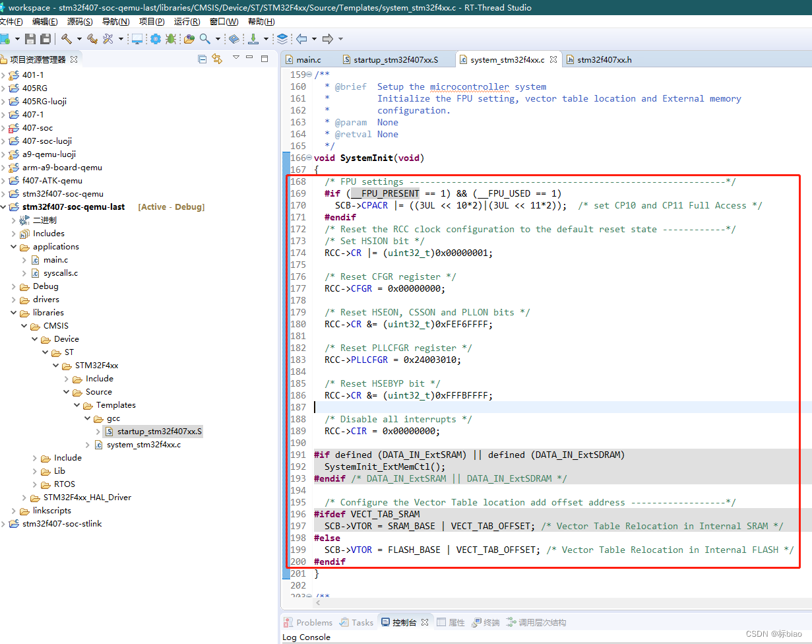Click the external tools wrench icon
Image resolution: width=812 pixels, height=644 pixels.
click(x=107, y=38)
